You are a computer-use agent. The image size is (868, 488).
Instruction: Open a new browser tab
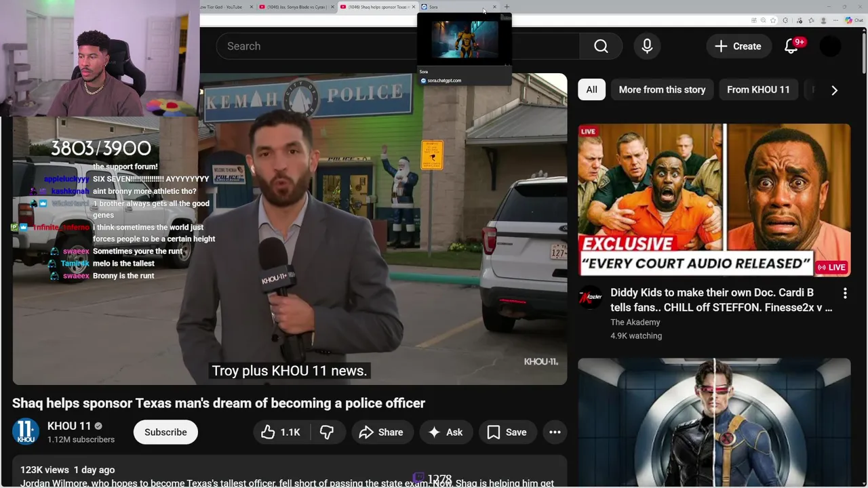point(507,7)
